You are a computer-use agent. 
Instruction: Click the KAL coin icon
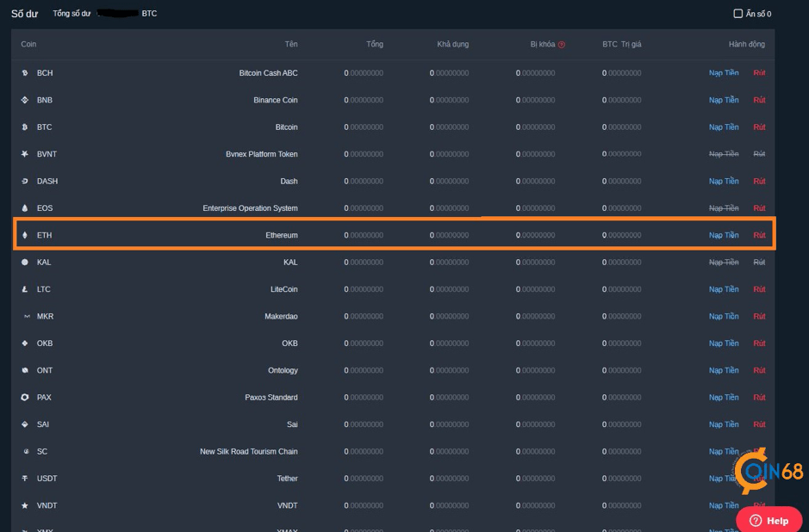25,262
